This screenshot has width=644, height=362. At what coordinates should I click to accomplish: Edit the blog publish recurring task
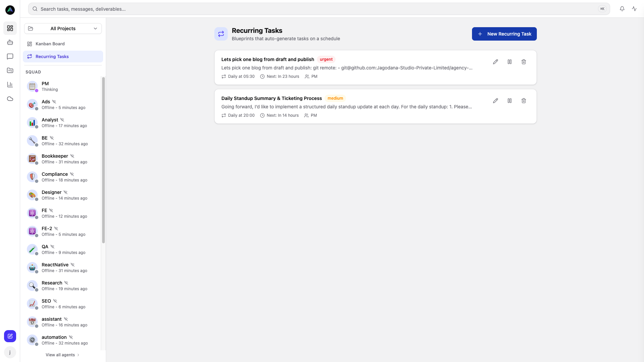pyautogui.click(x=495, y=62)
